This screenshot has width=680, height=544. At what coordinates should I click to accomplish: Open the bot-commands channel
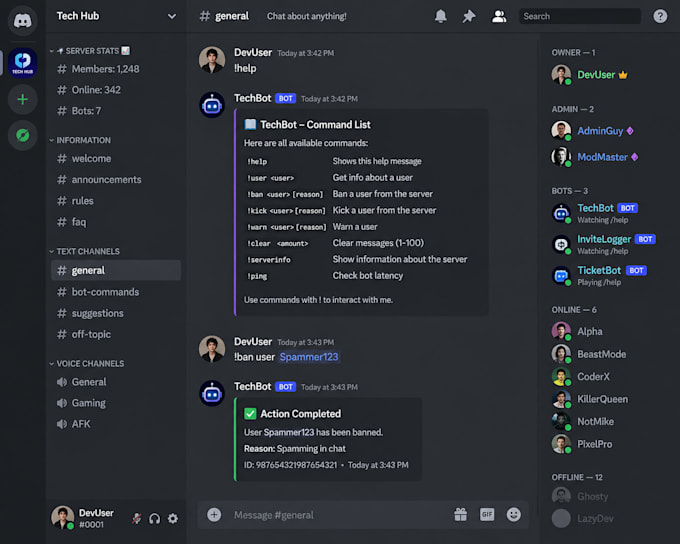(116, 292)
